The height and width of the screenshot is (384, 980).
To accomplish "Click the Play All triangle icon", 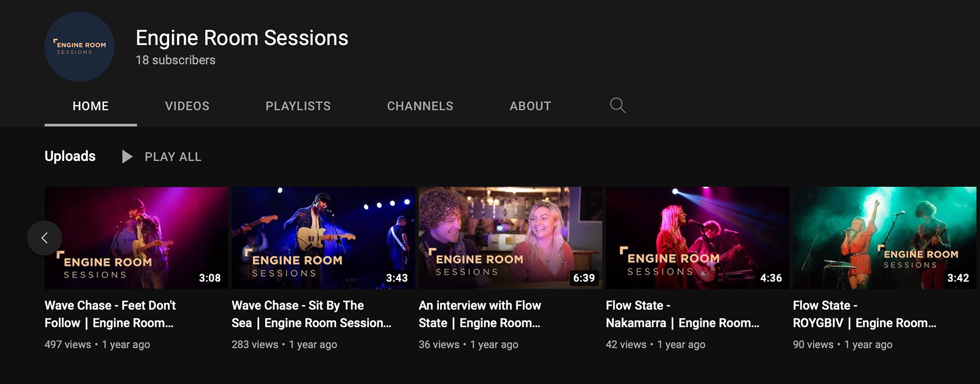I will (x=127, y=157).
